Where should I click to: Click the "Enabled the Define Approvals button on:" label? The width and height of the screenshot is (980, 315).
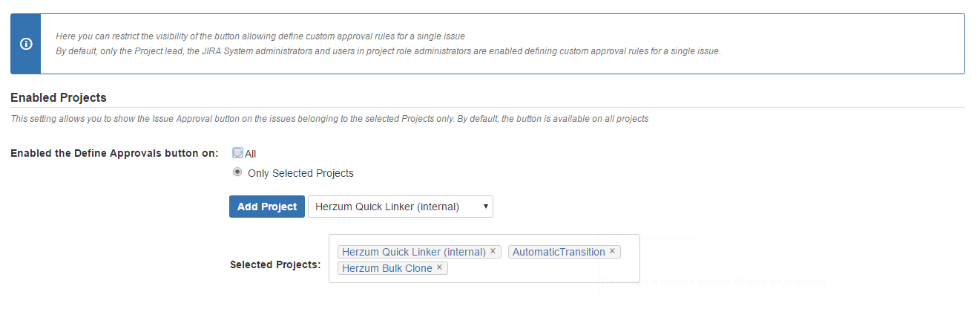click(114, 153)
